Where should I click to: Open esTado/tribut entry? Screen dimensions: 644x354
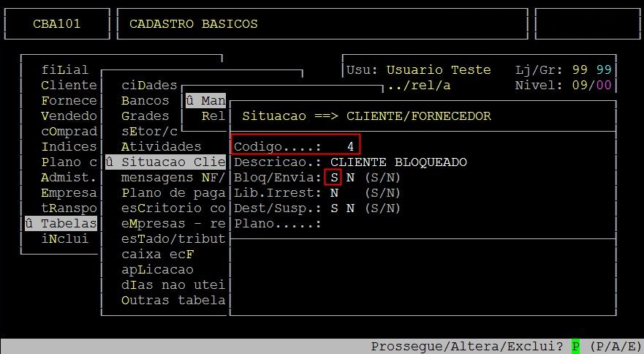pos(173,239)
